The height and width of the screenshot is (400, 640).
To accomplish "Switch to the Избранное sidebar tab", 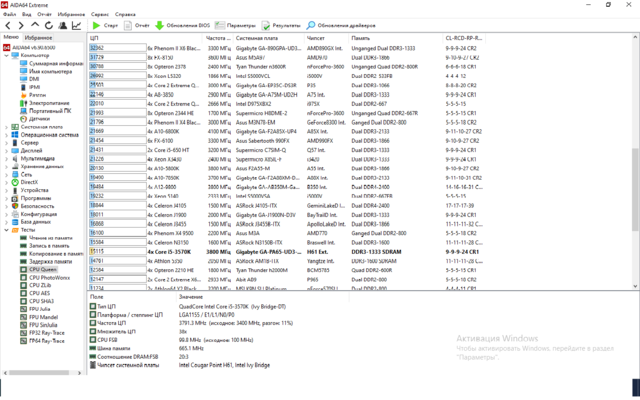I will pyautogui.click(x=38, y=38).
